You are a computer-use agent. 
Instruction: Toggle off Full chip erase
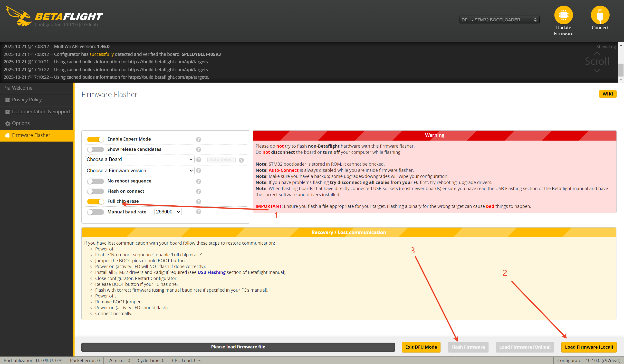96,201
